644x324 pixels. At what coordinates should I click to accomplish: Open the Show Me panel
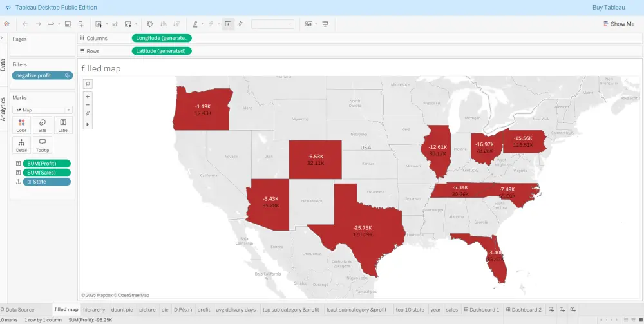(619, 24)
